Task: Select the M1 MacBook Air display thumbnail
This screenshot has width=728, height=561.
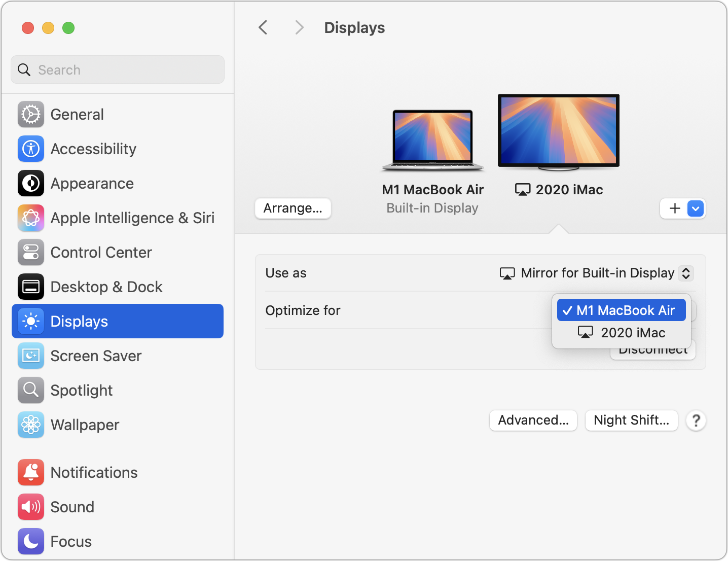Action: coord(433,140)
